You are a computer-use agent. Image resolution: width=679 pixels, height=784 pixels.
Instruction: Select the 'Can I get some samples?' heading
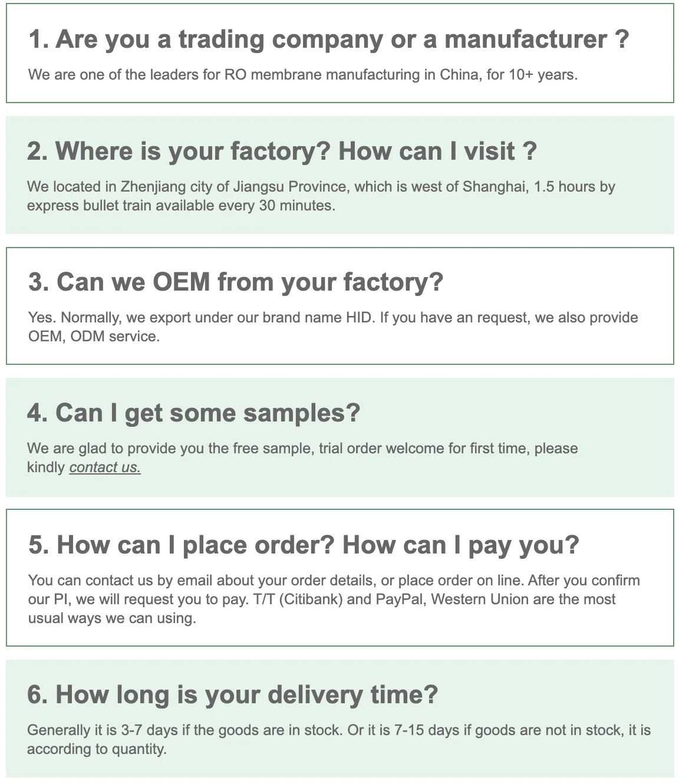tap(193, 413)
